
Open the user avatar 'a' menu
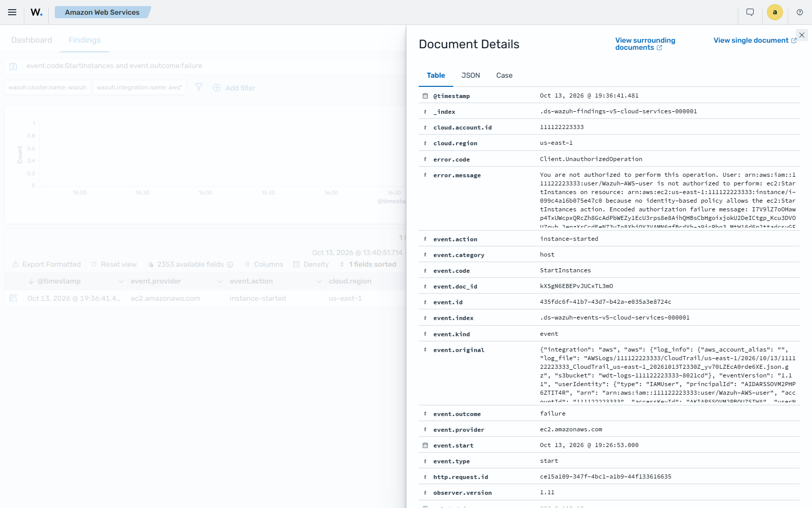pyautogui.click(x=775, y=12)
